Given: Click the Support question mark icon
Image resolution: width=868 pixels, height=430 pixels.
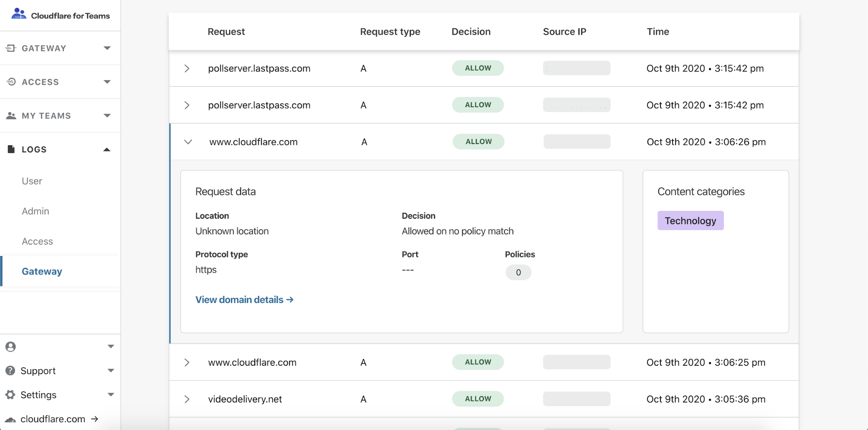Looking at the screenshot, I should click(x=10, y=371).
